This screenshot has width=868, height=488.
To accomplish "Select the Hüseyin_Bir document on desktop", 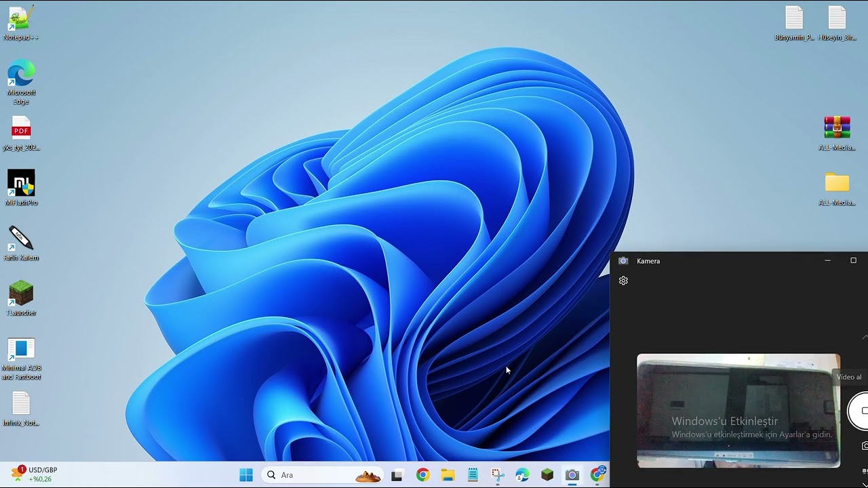I will [837, 23].
